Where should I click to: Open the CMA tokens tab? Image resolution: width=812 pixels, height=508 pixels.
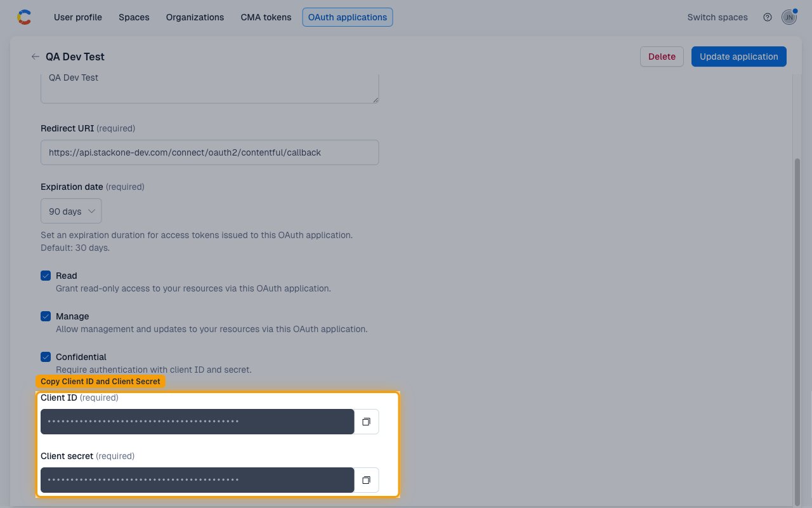(x=266, y=17)
